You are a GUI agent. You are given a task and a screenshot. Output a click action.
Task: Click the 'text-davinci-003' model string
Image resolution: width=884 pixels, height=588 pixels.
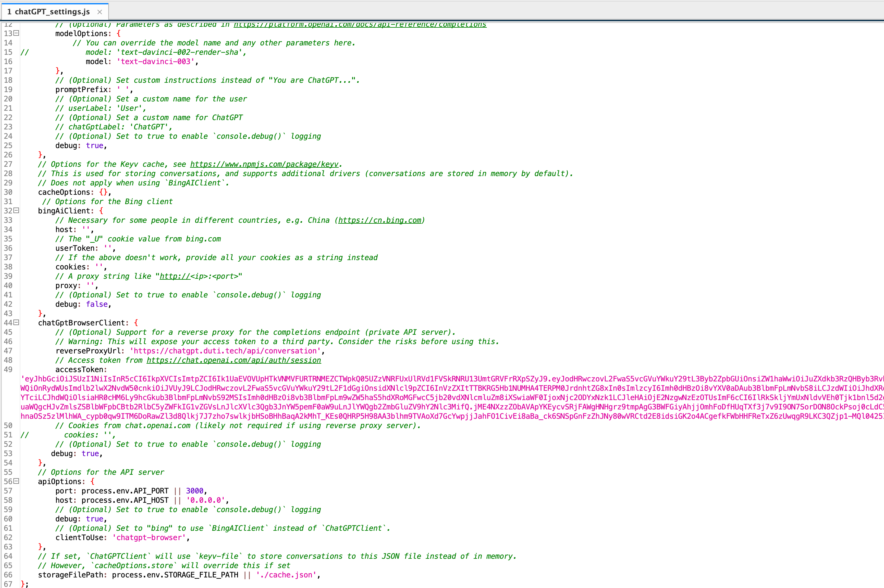click(x=156, y=62)
